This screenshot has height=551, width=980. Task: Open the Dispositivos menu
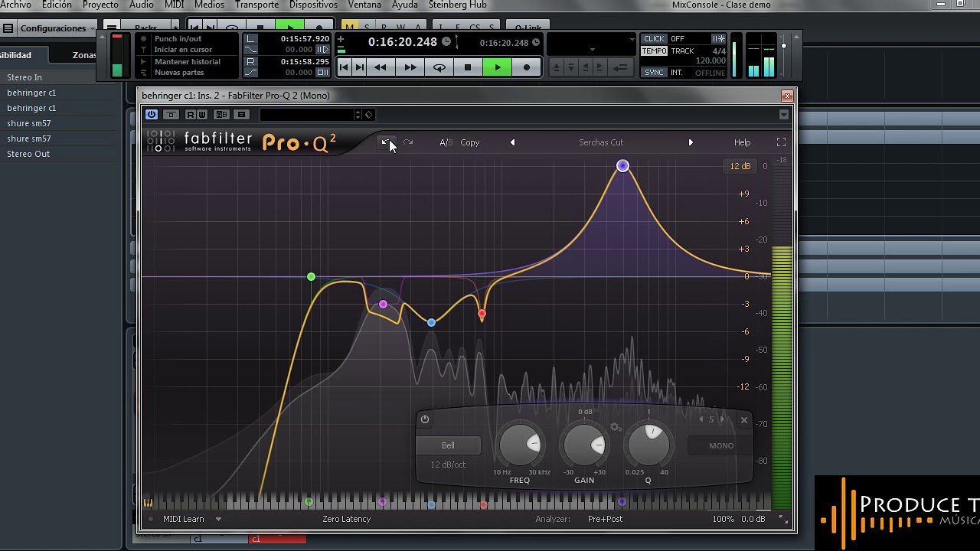pos(313,5)
